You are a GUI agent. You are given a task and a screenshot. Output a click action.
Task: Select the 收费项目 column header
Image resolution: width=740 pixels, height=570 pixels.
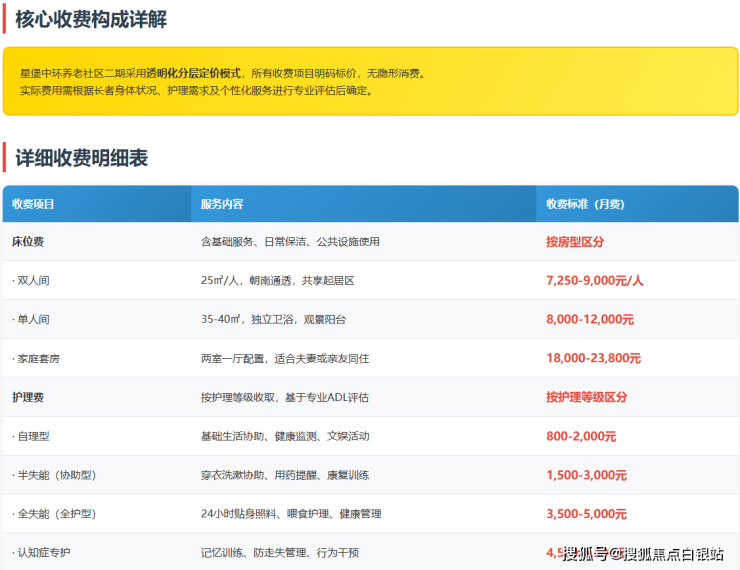click(x=33, y=204)
